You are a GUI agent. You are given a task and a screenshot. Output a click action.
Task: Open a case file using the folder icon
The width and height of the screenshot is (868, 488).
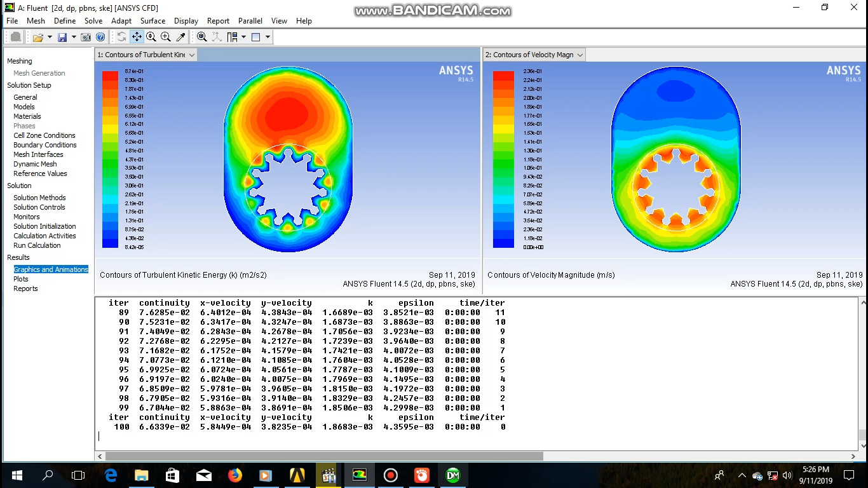[39, 36]
